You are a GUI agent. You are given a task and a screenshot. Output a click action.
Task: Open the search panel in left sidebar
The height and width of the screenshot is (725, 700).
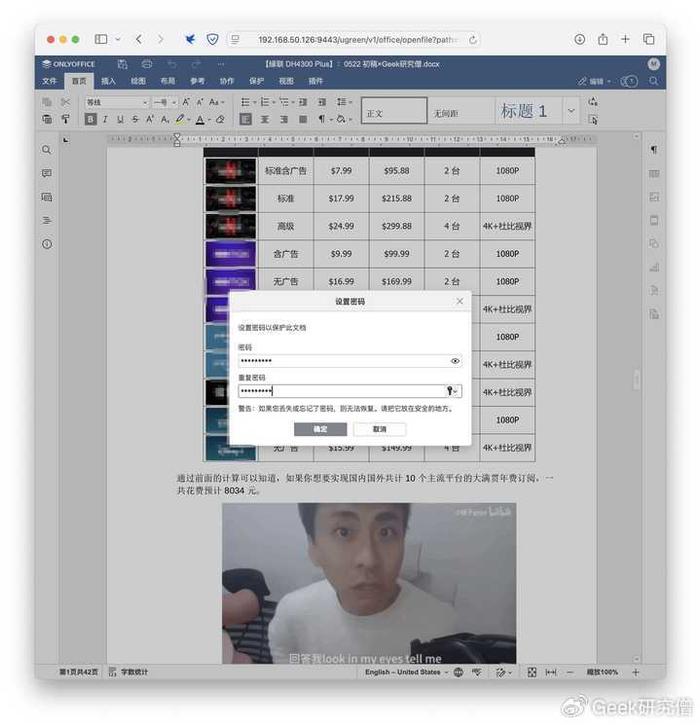coord(47,150)
